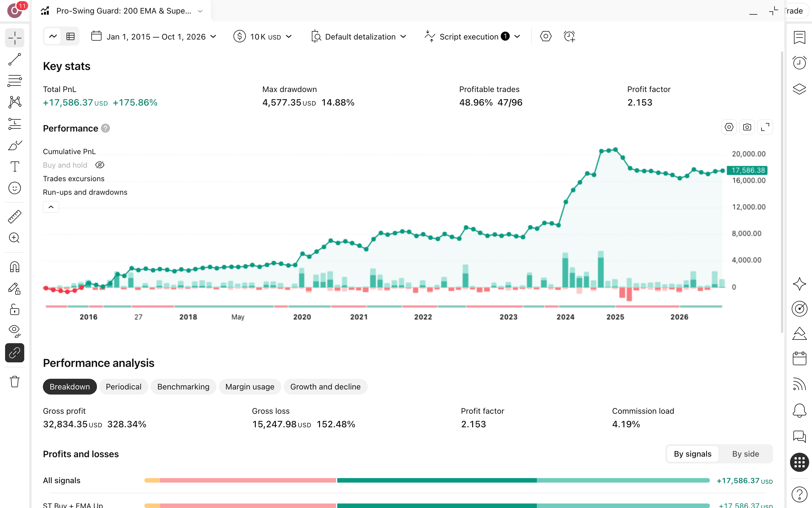This screenshot has height=508, width=812.
Task: Switch to the Periodical tab
Action: [123, 387]
